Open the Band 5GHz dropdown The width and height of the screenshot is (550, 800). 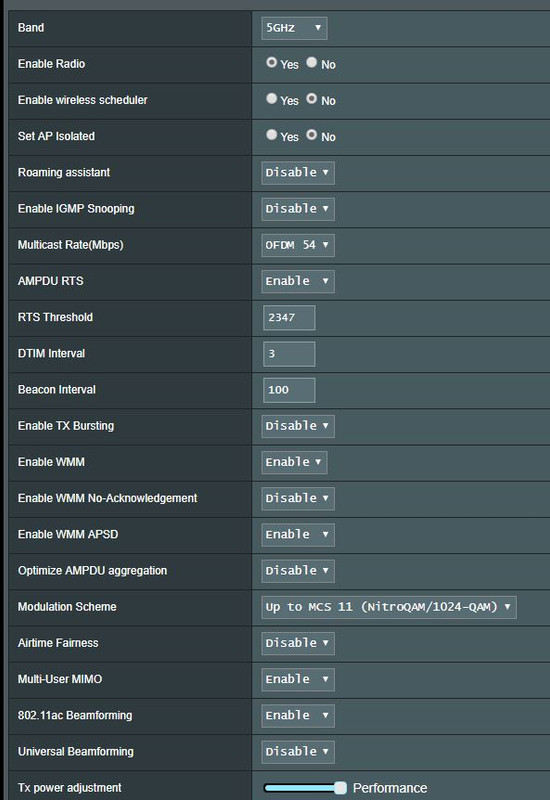[x=294, y=28]
